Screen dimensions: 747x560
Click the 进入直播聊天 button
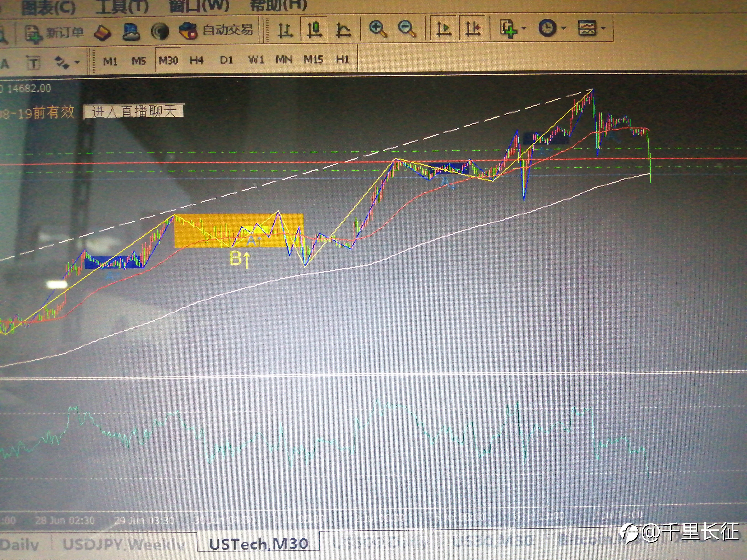[134, 111]
